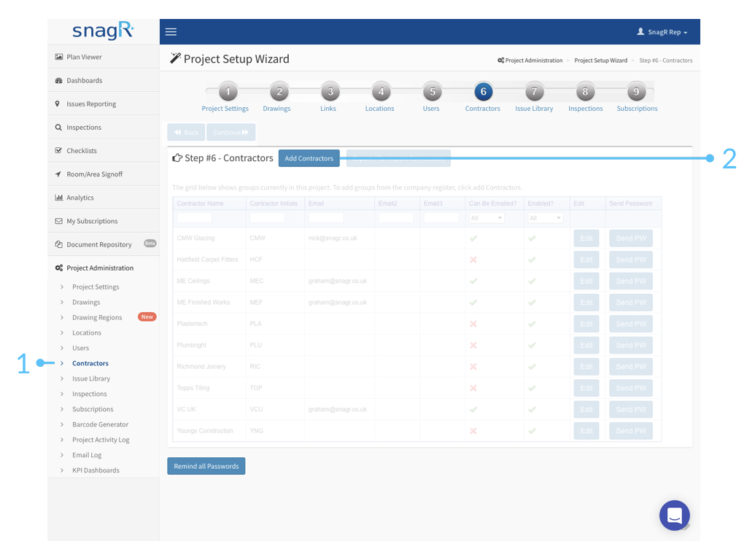
Task: Click the Add Contractors button
Action: click(x=309, y=158)
